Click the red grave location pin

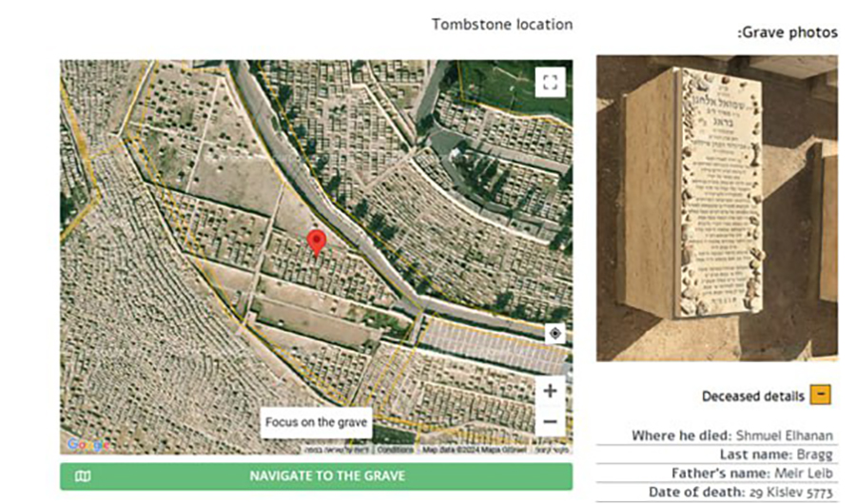coord(318,242)
